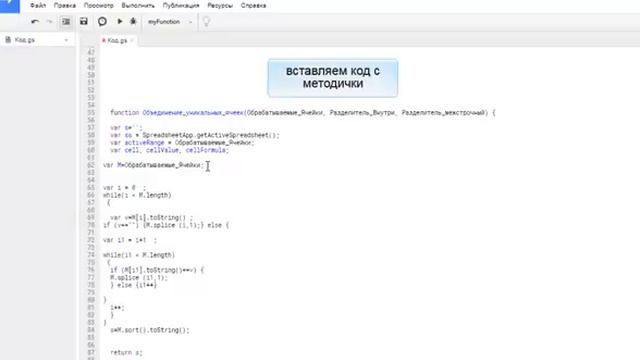The height and width of the screenshot is (360, 640).
Task: Open the Файл menu
Action: pos(38,6)
